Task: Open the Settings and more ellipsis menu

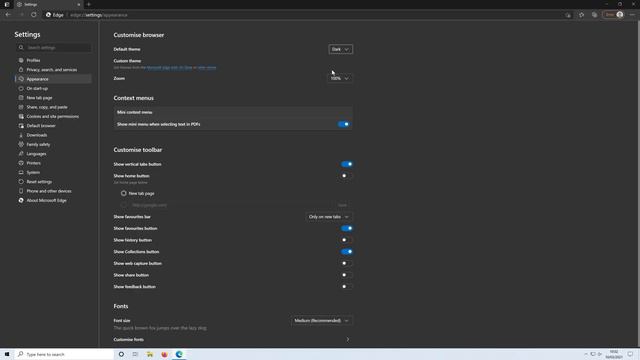Action: pos(632,15)
